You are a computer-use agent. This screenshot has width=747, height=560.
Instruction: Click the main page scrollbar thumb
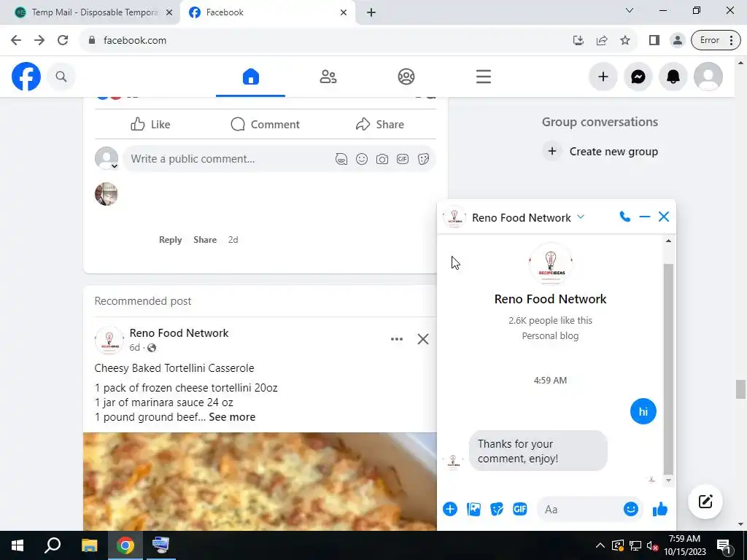click(740, 389)
